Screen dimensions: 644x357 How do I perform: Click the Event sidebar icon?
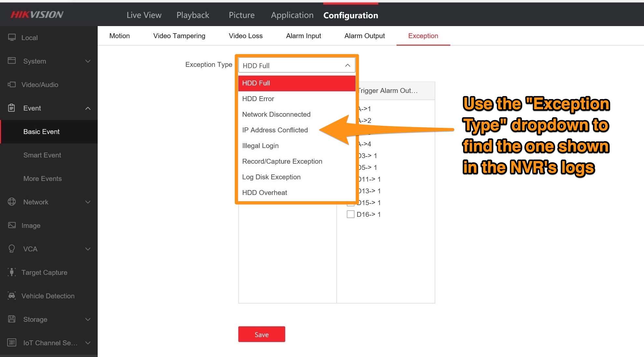pyautogui.click(x=12, y=108)
